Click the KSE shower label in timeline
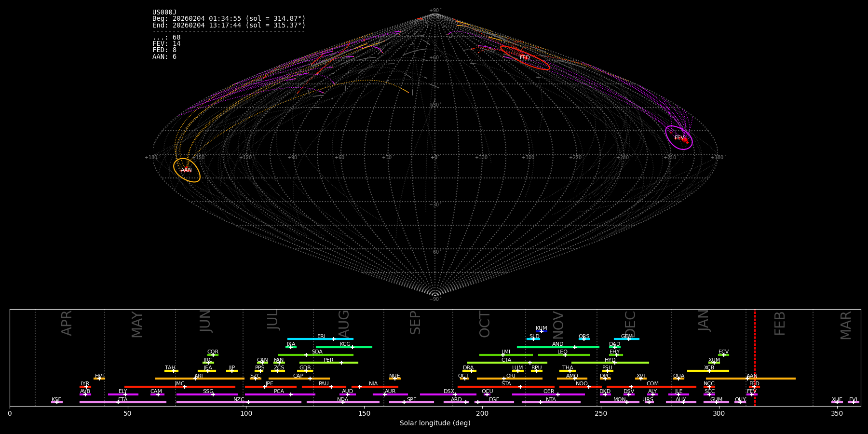Screen dimensions: 868x434 coord(57,400)
